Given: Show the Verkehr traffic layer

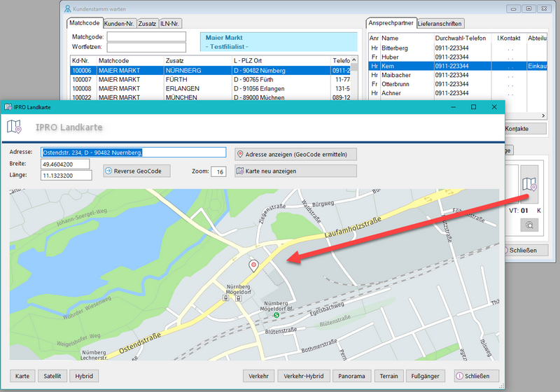Looking at the screenshot, I should pyautogui.click(x=258, y=376).
